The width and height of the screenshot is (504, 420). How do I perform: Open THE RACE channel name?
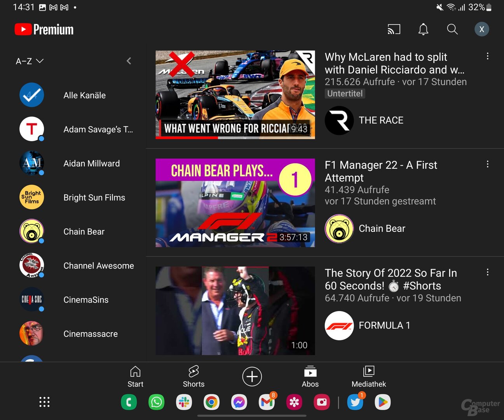[x=381, y=121]
